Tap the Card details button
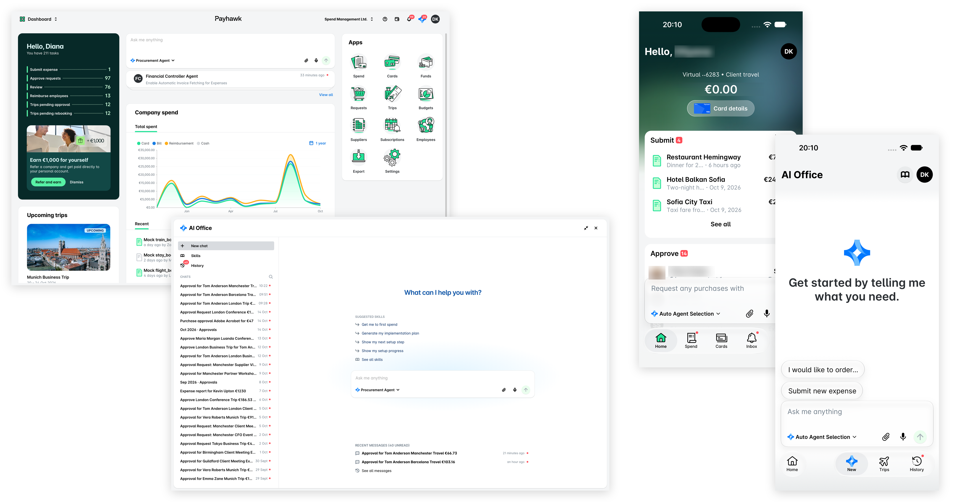 (x=721, y=108)
